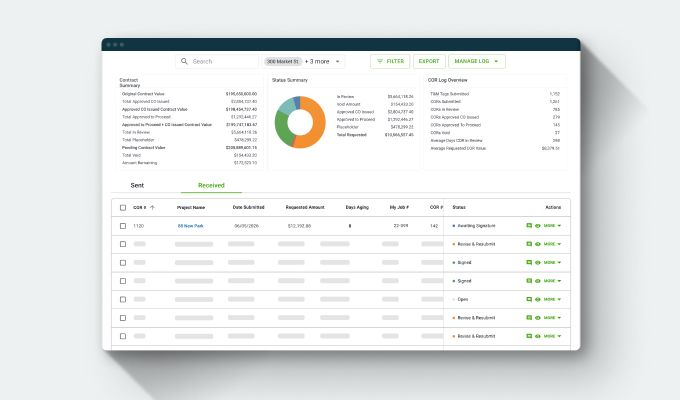Check the box on the Open status row
This screenshot has height=400, width=680.
[123, 299]
